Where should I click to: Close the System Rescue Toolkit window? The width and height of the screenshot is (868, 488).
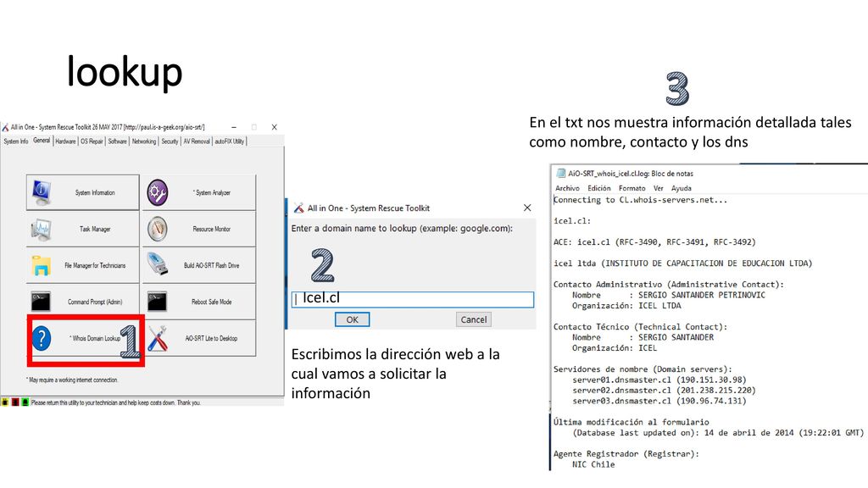click(x=274, y=127)
